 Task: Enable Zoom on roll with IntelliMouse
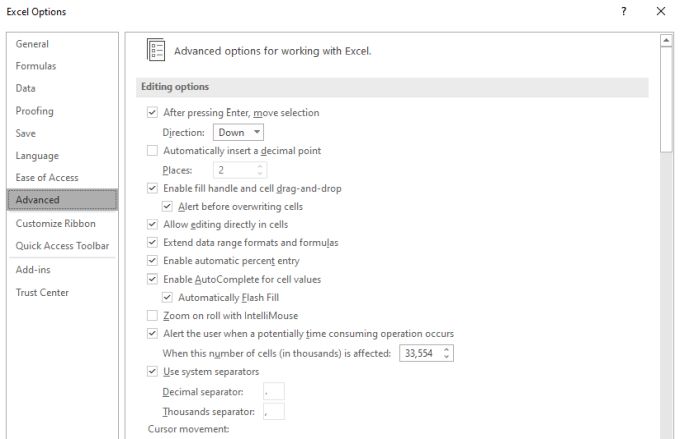pos(153,316)
